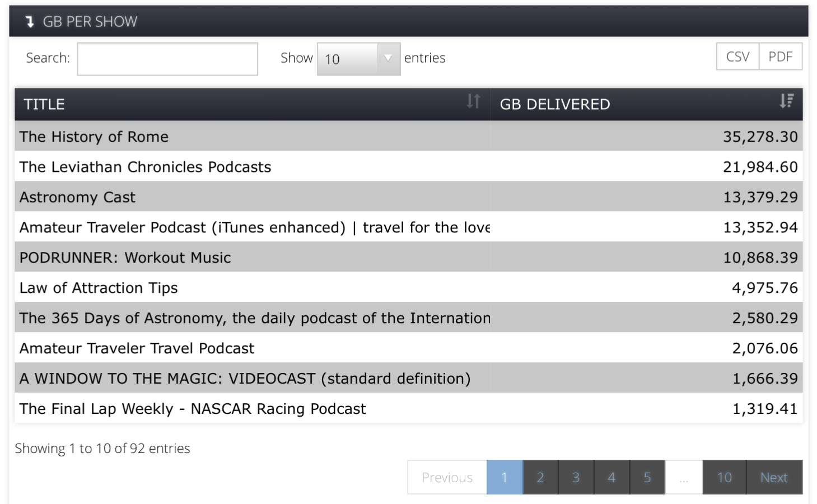Jump to page 10 of results
817x504 pixels.
point(724,477)
